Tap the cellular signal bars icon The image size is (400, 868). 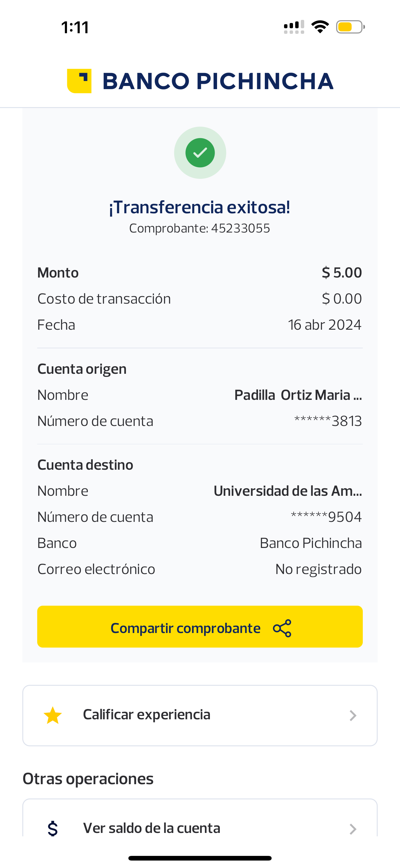pos(294,27)
